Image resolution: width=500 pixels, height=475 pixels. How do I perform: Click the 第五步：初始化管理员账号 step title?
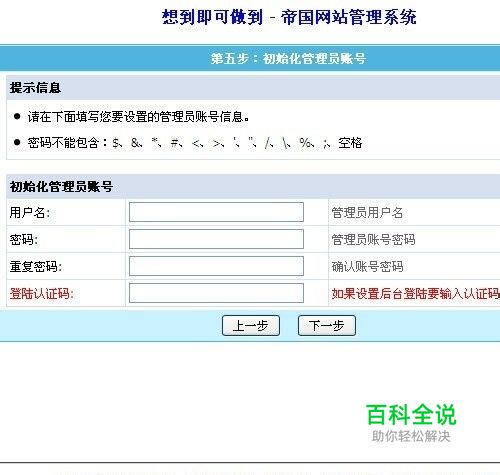pyautogui.click(x=288, y=58)
